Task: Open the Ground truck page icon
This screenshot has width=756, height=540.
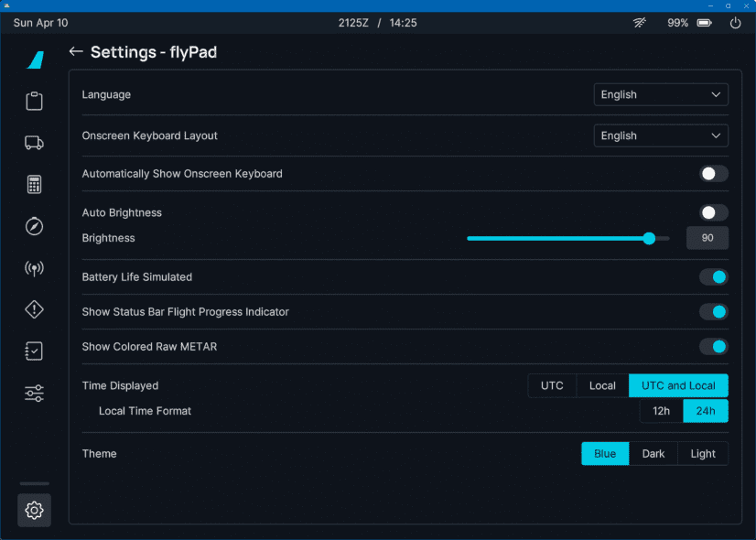Action: point(34,142)
